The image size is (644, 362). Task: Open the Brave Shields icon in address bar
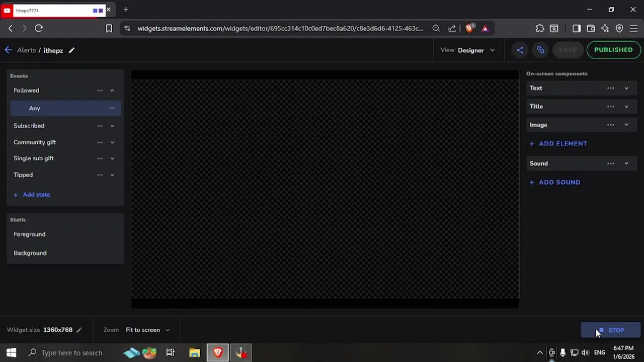(x=469, y=29)
